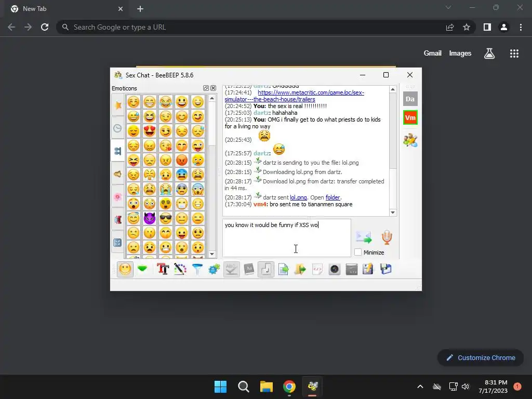Open the pink flower nature emoticons tab
Viewport: 532px width, 399px height.
coord(118,197)
